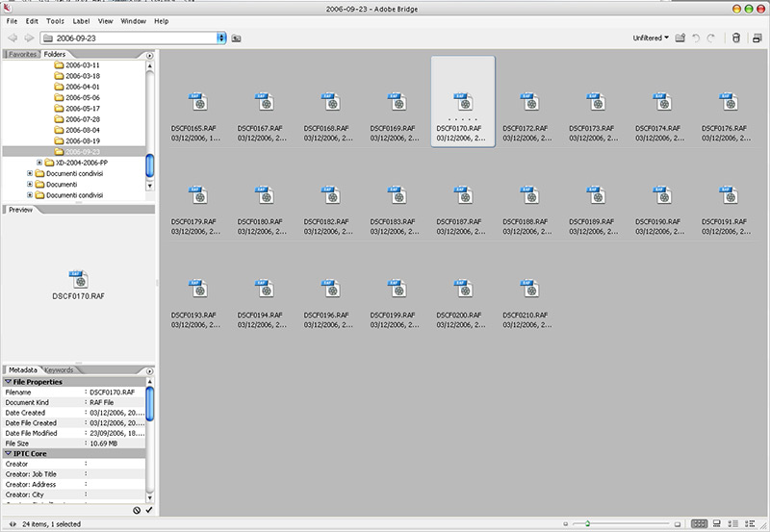Switch to compact mode icon
The width and height of the screenshot is (770, 532).
click(758, 38)
